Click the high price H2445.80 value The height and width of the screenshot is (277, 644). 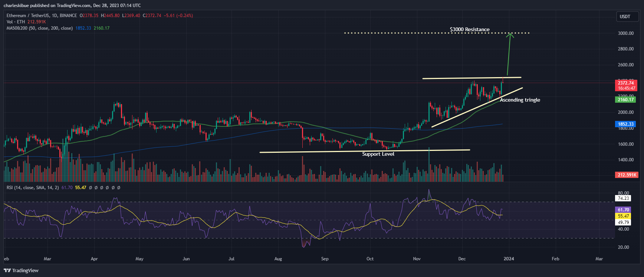pos(110,16)
